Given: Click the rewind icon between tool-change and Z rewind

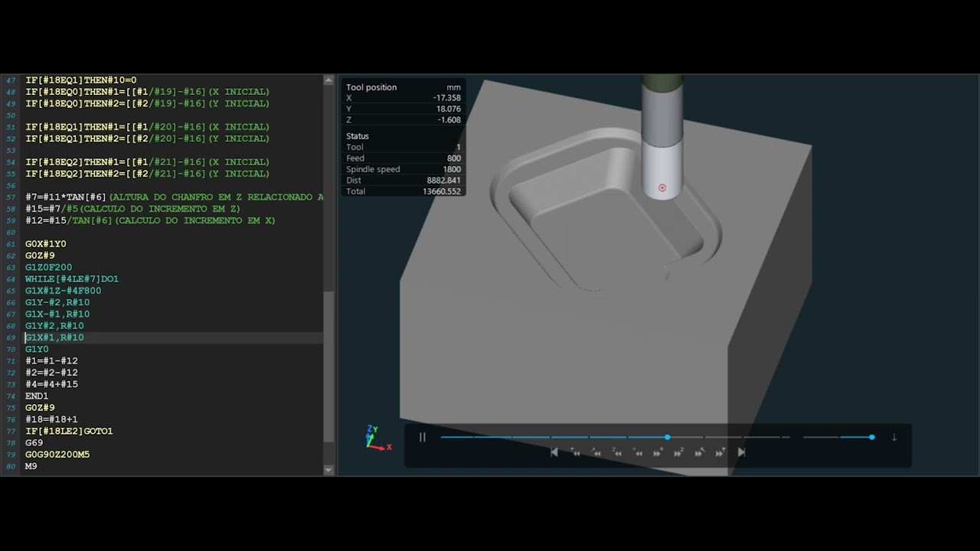Looking at the screenshot, I should [x=596, y=452].
